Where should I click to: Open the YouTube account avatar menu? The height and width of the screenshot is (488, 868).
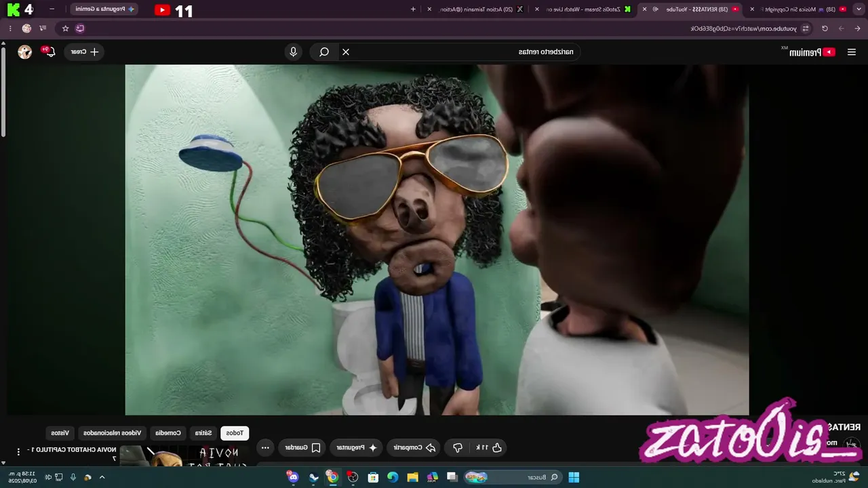click(25, 52)
